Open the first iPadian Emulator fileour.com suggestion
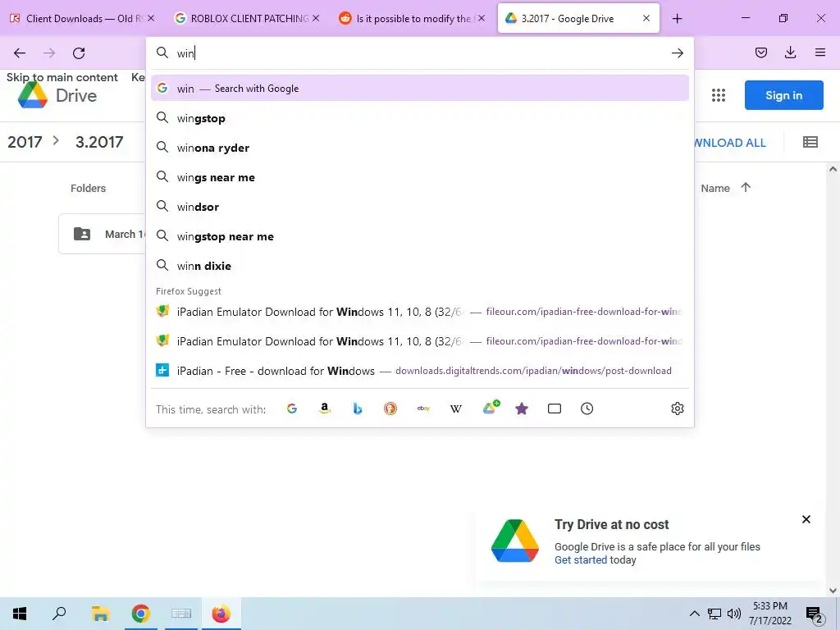The image size is (840, 630). coord(419,312)
